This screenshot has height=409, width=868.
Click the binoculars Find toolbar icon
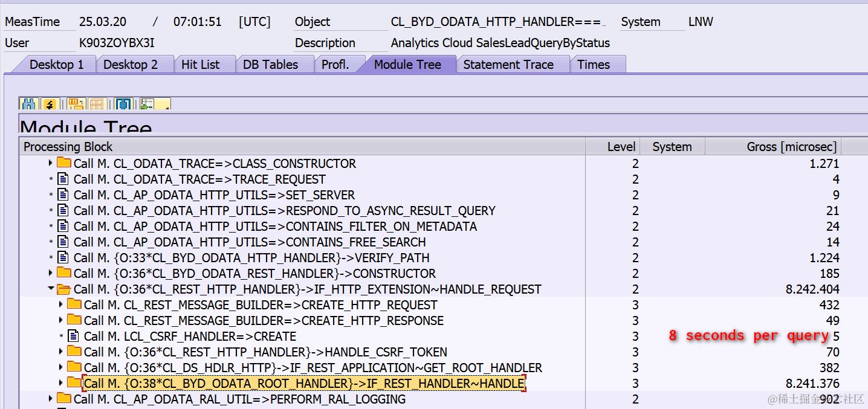coord(30,105)
